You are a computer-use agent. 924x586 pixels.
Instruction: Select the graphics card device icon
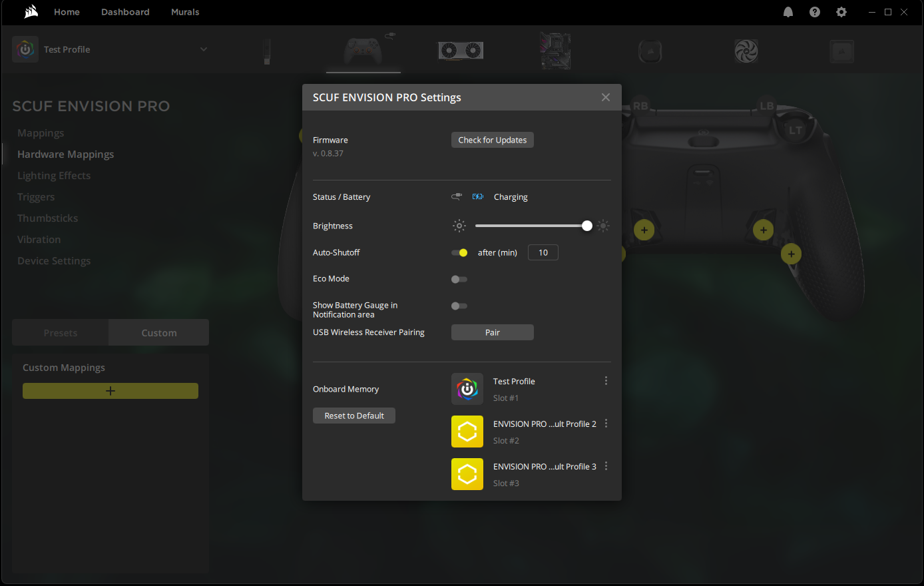click(460, 51)
